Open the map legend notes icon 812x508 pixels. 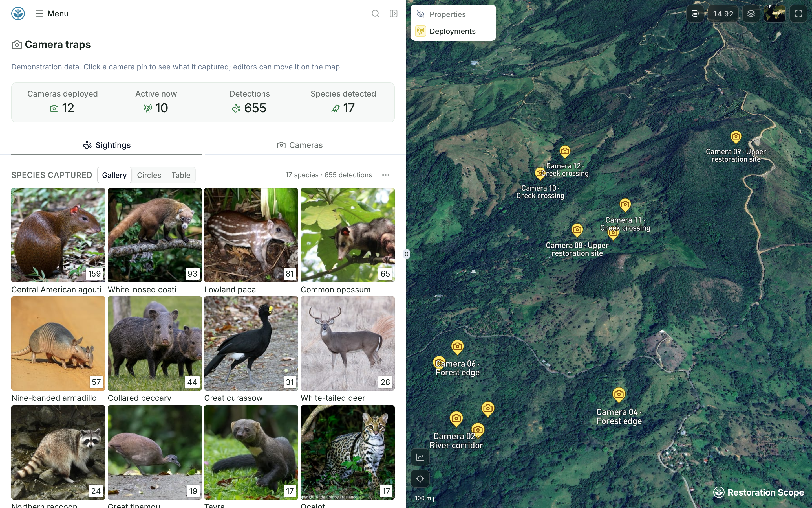click(x=695, y=14)
